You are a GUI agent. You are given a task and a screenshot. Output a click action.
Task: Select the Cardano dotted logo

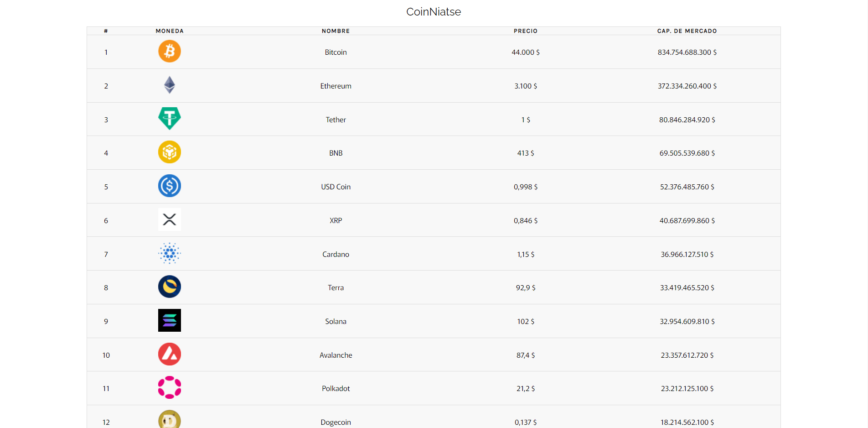[170, 253]
